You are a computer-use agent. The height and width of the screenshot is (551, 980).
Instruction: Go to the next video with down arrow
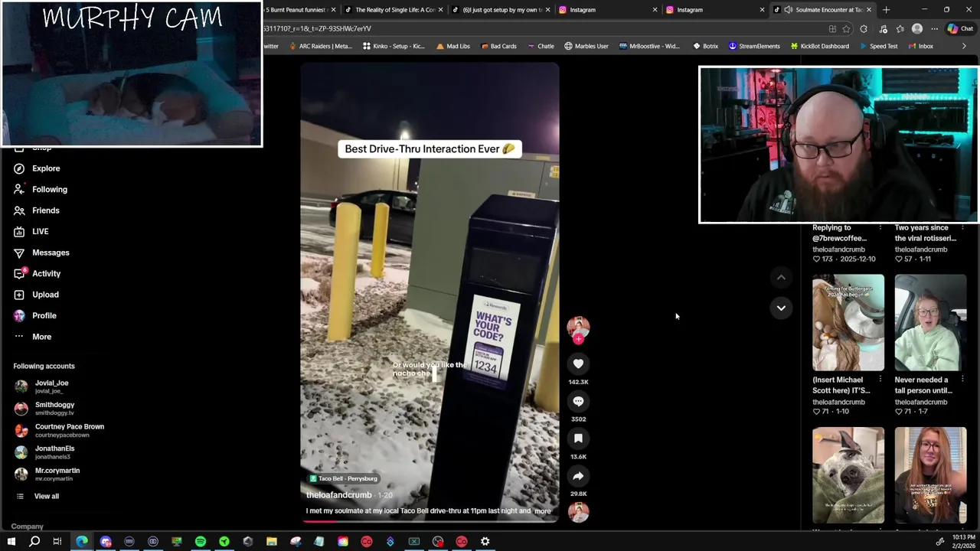coord(781,308)
